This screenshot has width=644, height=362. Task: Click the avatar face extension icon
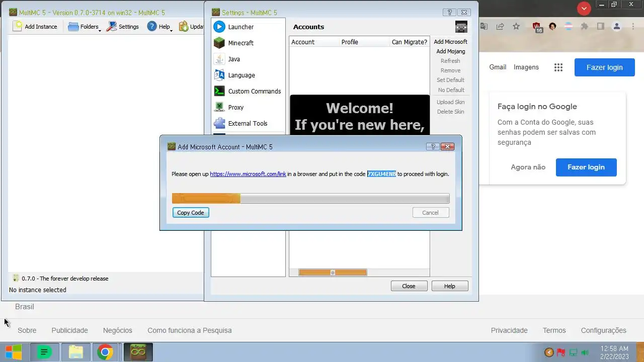point(553,27)
